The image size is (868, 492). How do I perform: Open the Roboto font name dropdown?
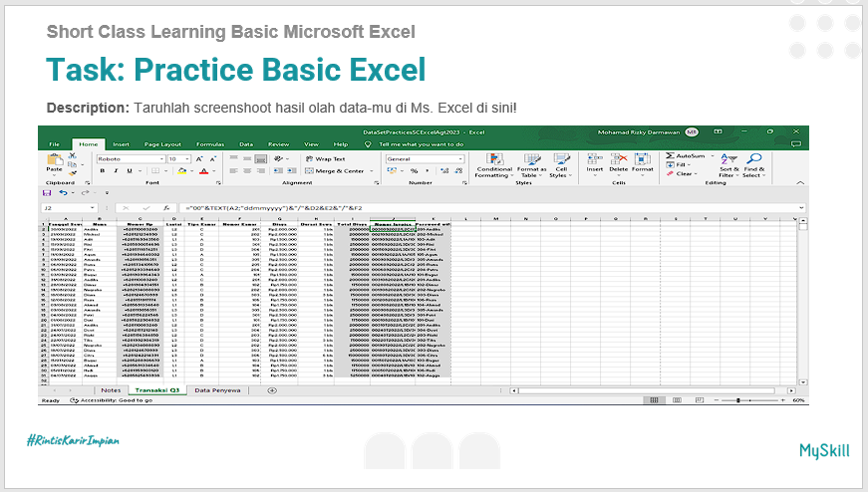click(x=161, y=158)
